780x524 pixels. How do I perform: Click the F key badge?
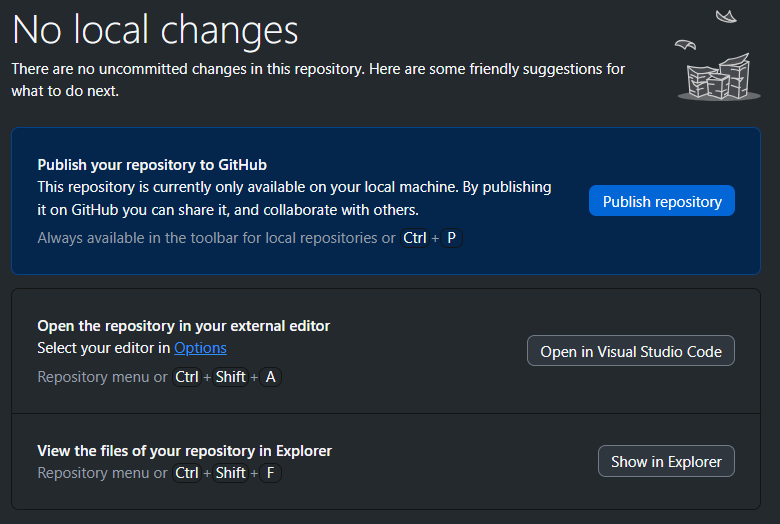coord(270,473)
